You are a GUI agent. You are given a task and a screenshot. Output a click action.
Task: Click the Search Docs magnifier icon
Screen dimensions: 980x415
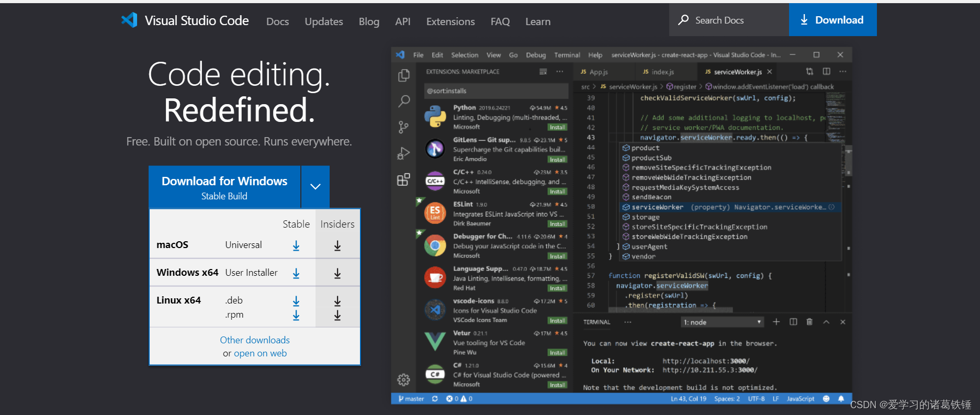point(683,20)
